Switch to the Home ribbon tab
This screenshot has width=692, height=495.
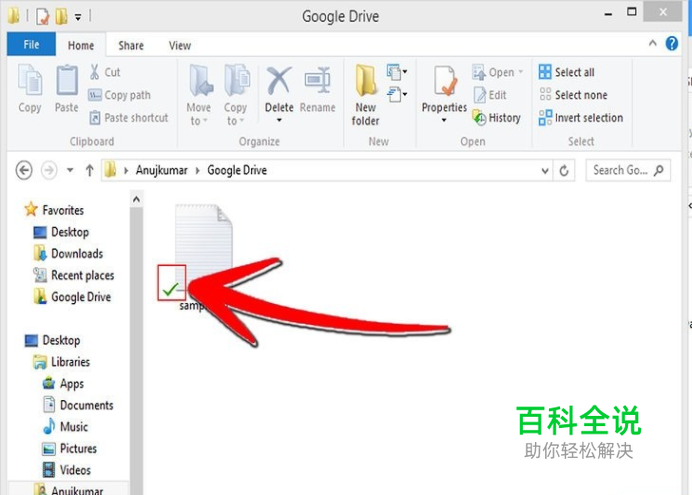pos(81,45)
